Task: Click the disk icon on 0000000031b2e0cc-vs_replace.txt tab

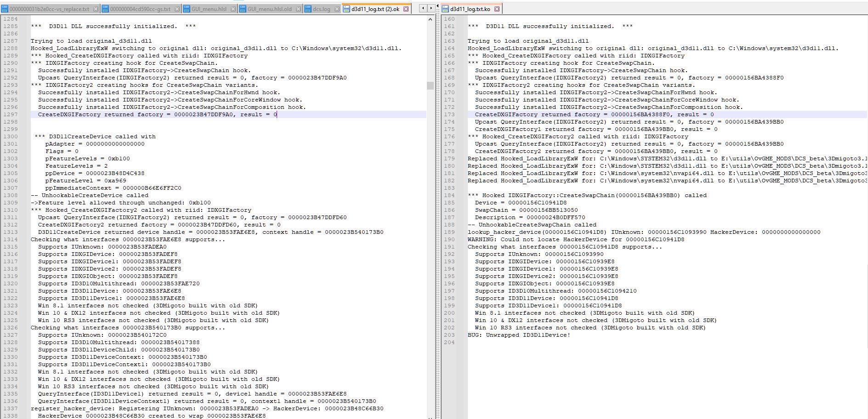Action: click(5, 8)
